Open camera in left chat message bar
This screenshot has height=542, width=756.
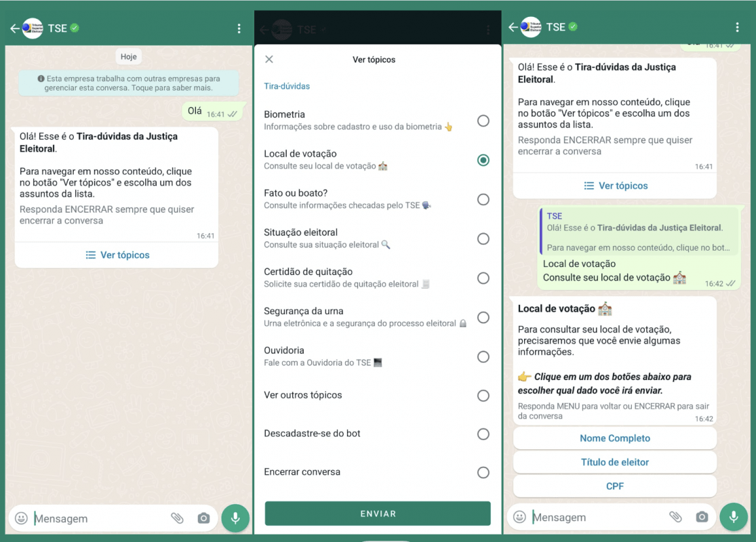pos(203,518)
